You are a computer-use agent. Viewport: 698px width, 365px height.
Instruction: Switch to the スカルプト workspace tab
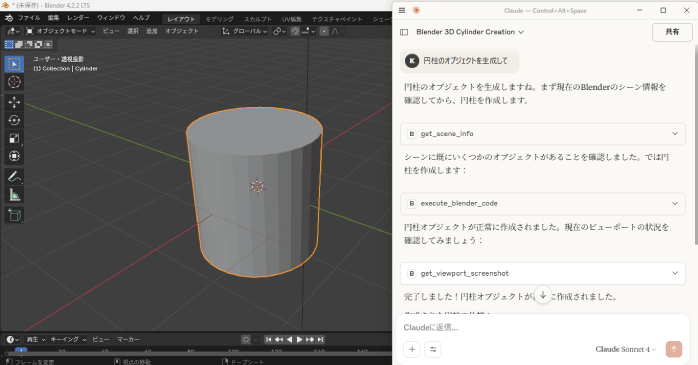click(257, 19)
